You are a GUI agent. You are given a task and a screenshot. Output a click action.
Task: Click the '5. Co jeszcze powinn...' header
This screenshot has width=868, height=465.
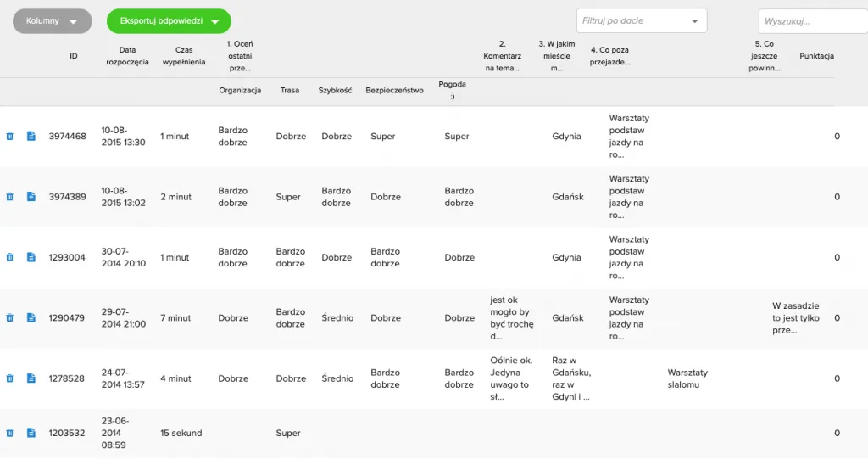pos(765,56)
